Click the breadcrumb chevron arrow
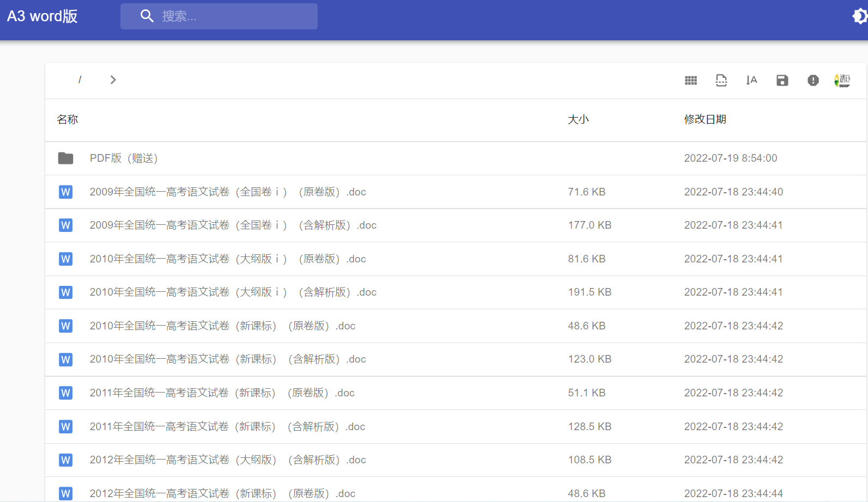Screen dimensions: 868x502 [113, 80]
